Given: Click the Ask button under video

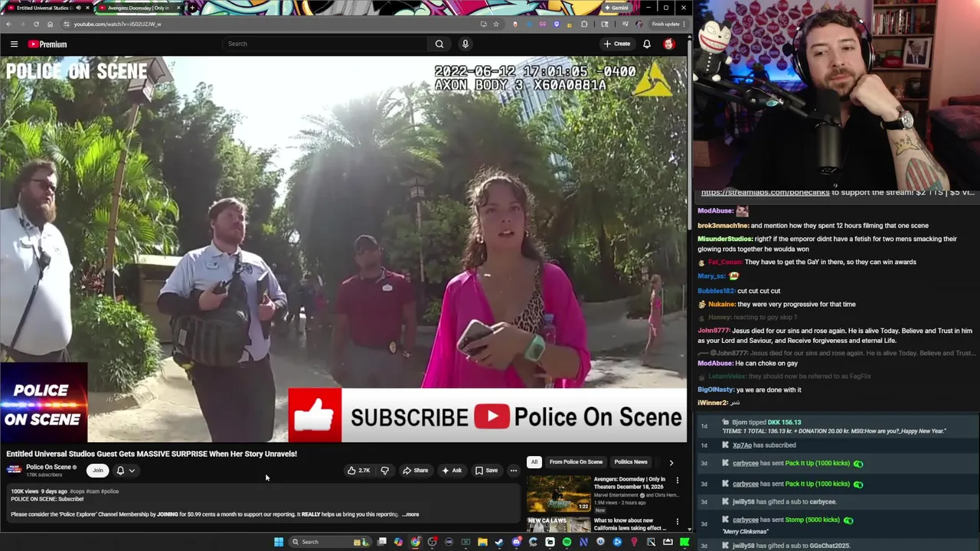Looking at the screenshot, I should pos(452,471).
